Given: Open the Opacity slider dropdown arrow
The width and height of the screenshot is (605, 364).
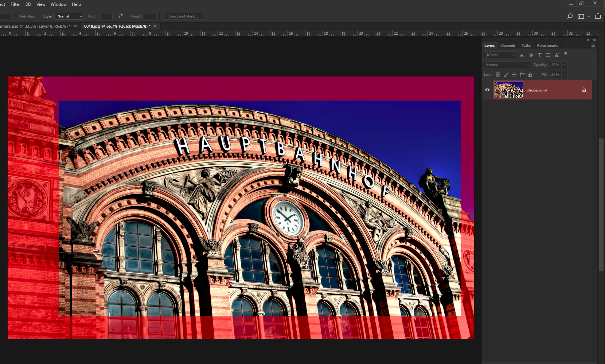Looking at the screenshot, I should (564, 64).
